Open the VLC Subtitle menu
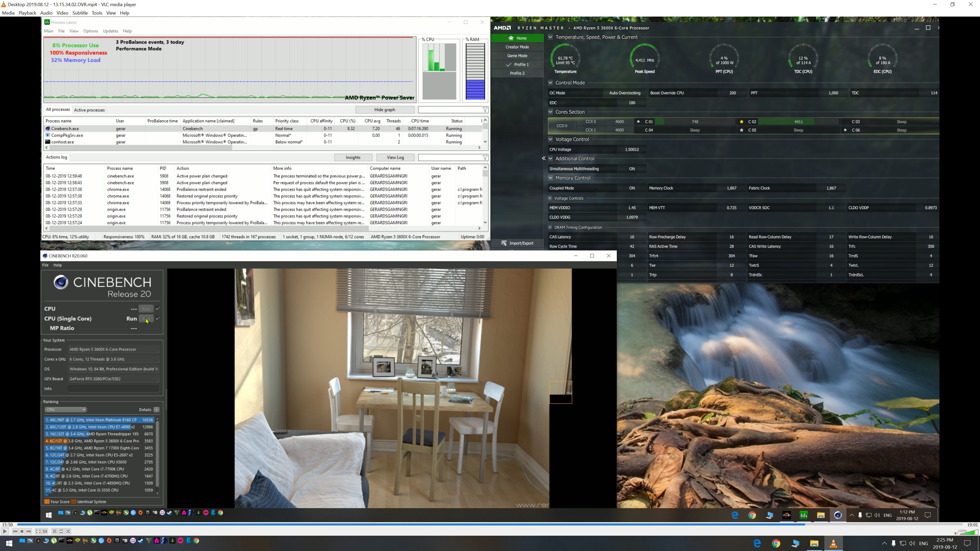The height and width of the screenshot is (551, 980). coord(80,13)
